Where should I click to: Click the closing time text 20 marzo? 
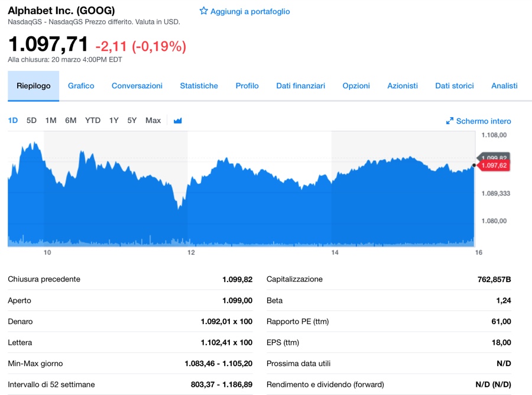(66, 60)
